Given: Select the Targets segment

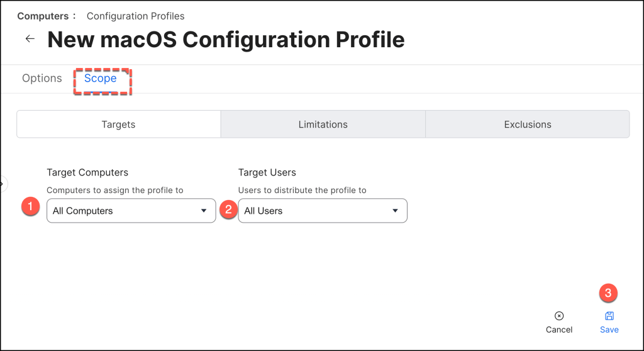Looking at the screenshot, I should pyautogui.click(x=118, y=125).
